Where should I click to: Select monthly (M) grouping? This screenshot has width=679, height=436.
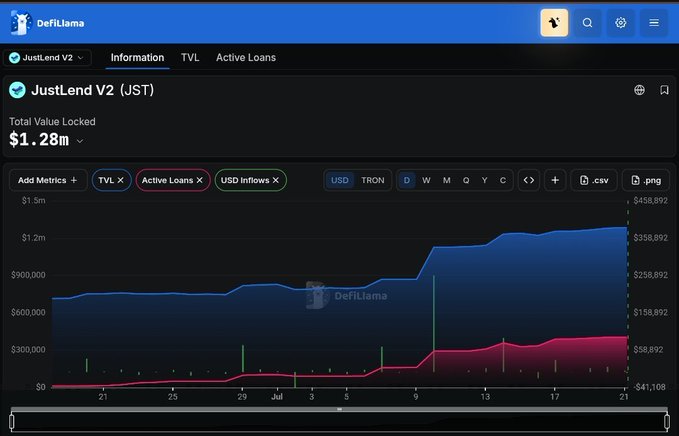click(446, 180)
